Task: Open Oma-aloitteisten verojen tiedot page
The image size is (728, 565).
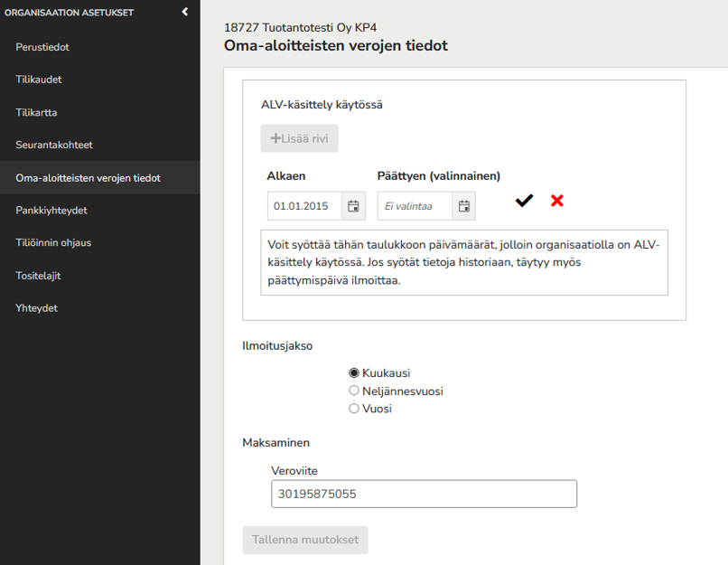Action: coord(100,177)
